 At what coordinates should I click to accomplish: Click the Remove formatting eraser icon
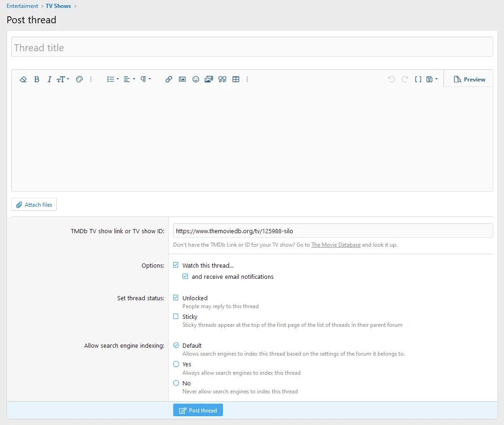(23, 80)
